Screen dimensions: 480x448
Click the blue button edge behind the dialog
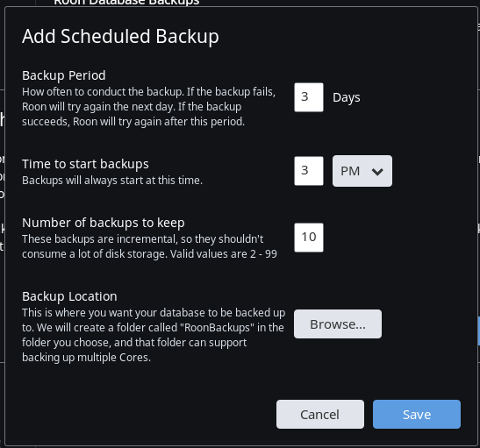point(478,331)
